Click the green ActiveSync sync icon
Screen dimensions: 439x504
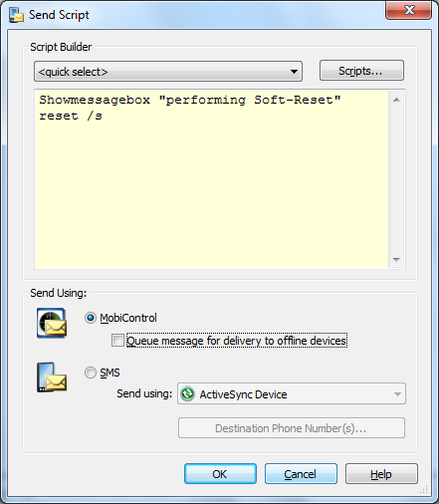[x=187, y=394]
